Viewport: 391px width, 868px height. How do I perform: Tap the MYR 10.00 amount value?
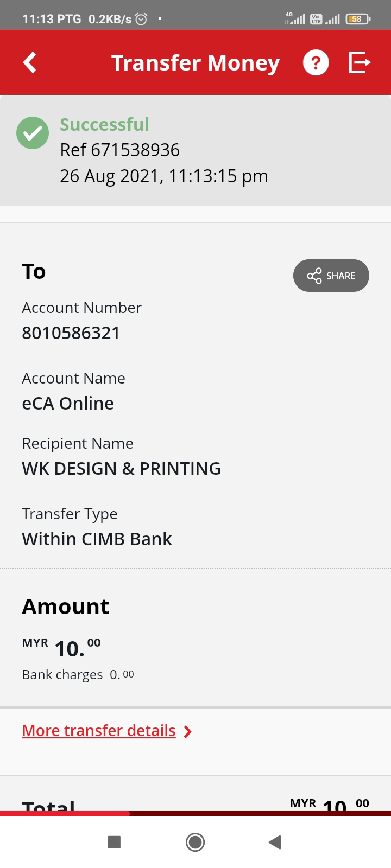pyautogui.click(x=61, y=647)
